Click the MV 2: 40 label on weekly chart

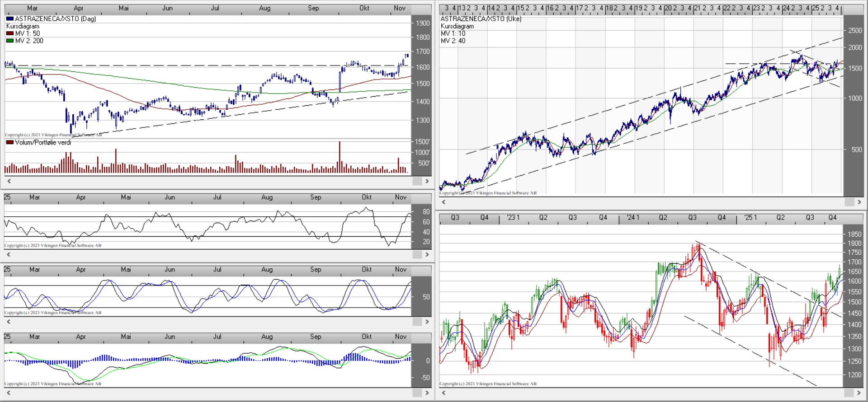coord(453,41)
